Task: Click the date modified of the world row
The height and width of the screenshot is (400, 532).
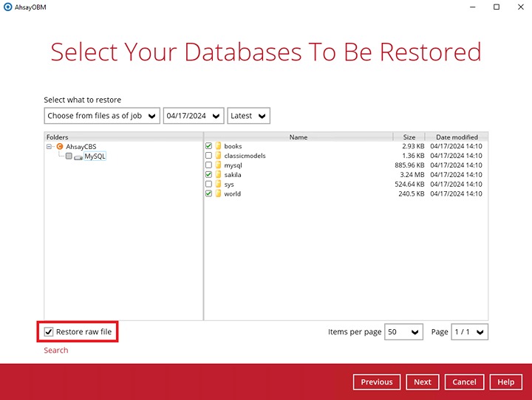Action: click(457, 193)
